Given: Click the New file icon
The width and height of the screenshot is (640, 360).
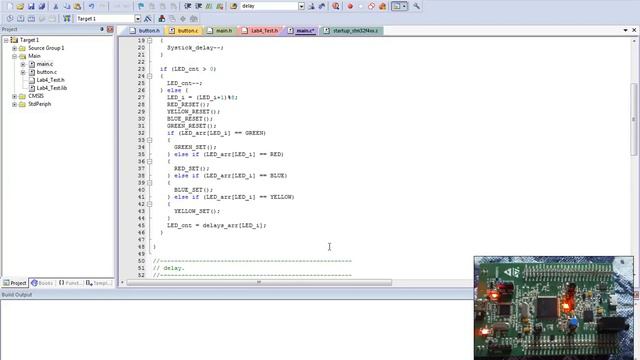Looking at the screenshot, I should (x=9, y=6).
